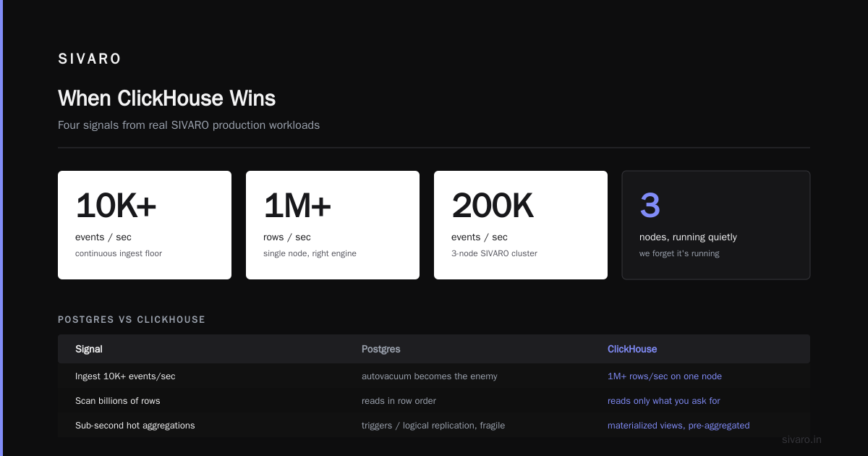Viewport: 868px width, 456px height.
Task: Select 'Scan billions of rows' row label
Action: tap(118, 401)
